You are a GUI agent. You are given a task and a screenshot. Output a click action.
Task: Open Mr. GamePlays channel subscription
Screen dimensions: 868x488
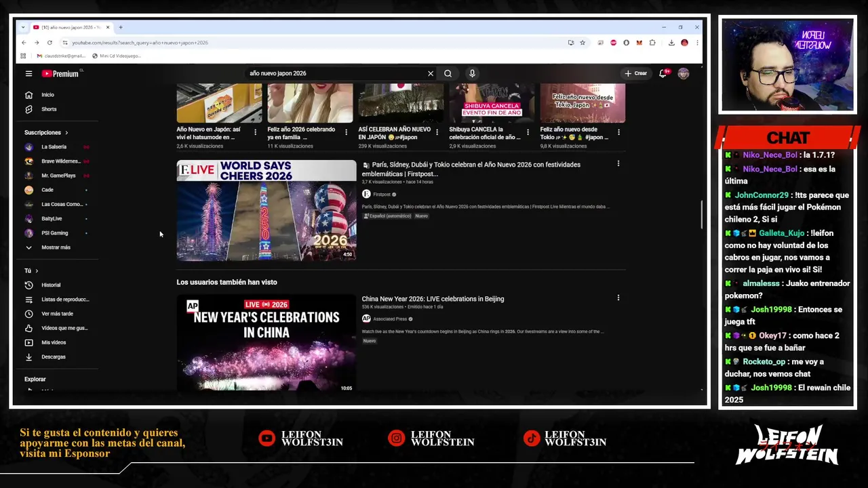pos(57,176)
